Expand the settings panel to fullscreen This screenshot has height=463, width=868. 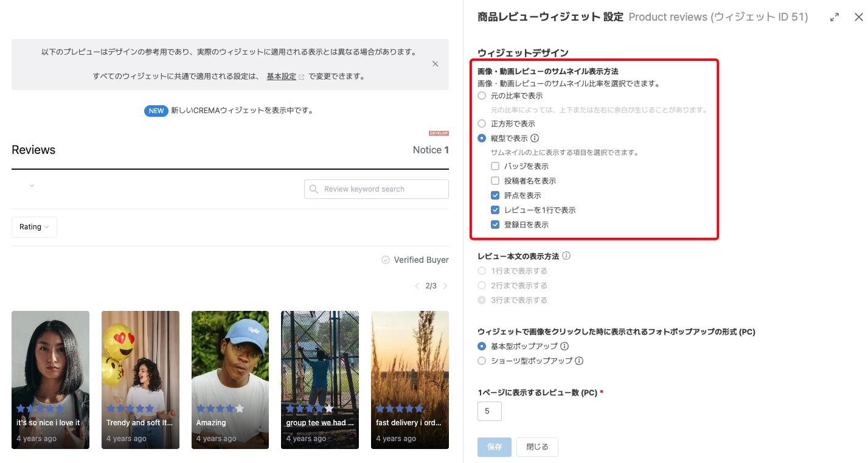(x=835, y=18)
